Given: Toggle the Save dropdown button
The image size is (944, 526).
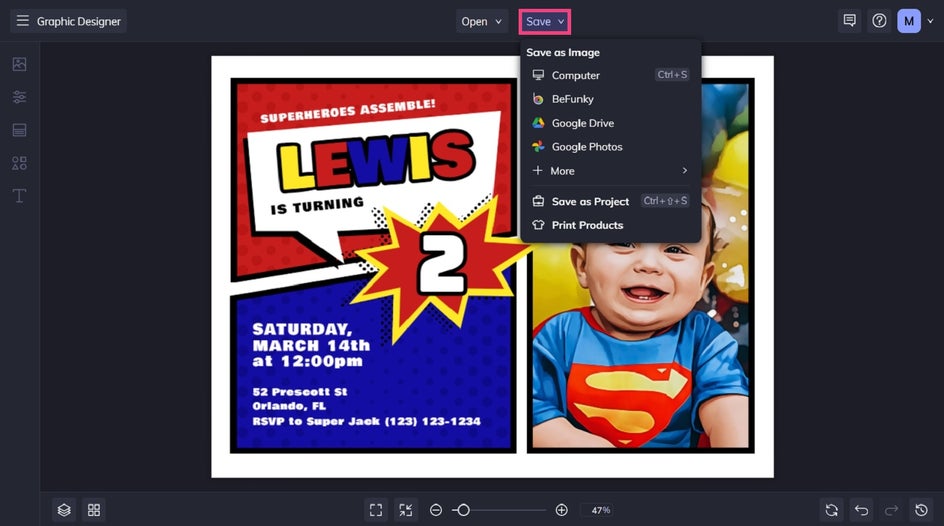Looking at the screenshot, I should [545, 22].
